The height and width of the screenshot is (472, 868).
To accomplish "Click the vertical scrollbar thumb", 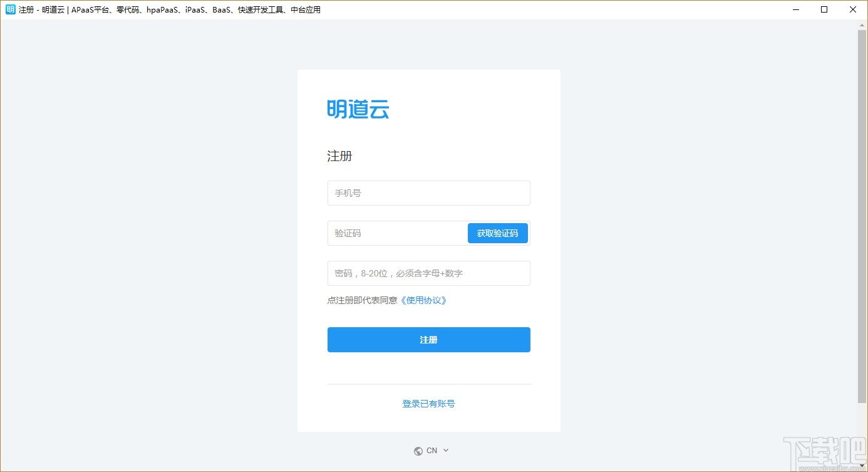I will click(x=862, y=216).
